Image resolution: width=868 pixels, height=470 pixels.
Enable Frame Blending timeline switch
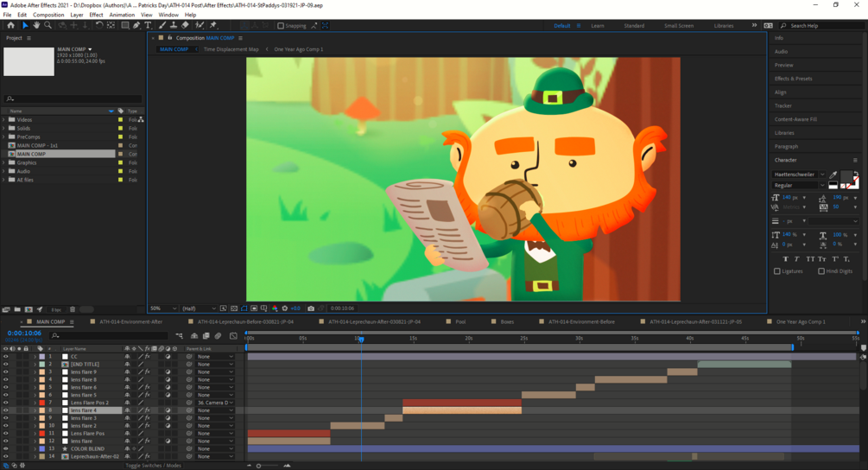point(206,335)
